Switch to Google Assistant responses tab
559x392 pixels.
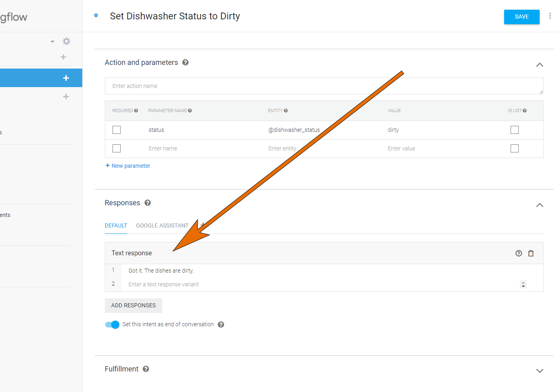click(x=162, y=225)
